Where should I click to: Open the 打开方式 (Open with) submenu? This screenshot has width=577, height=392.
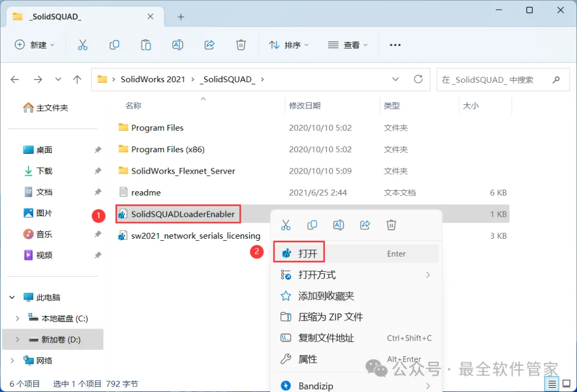pyautogui.click(x=356, y=275)
